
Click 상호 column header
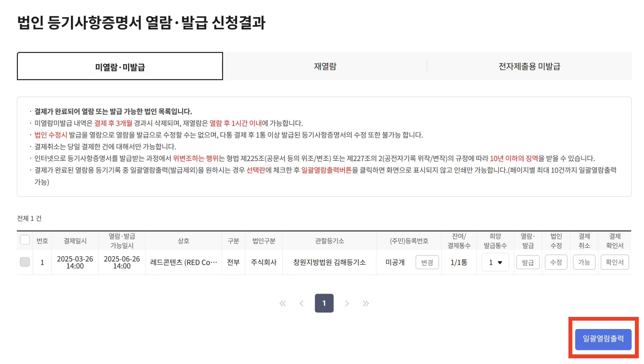(183, 241)
